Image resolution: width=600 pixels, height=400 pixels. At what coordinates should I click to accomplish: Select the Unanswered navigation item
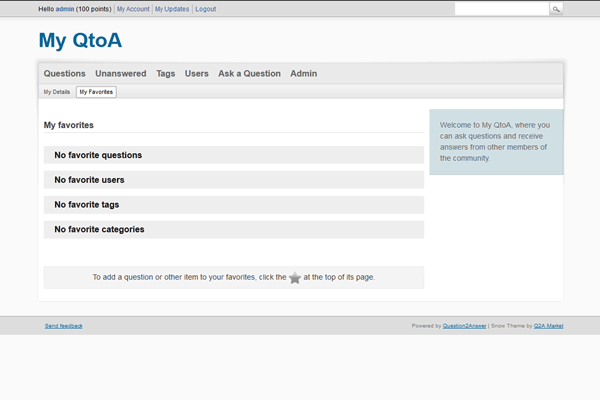point(121,74)
